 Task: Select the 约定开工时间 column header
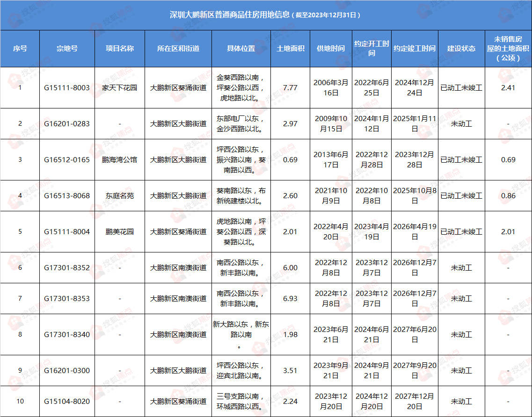(372, 49)
